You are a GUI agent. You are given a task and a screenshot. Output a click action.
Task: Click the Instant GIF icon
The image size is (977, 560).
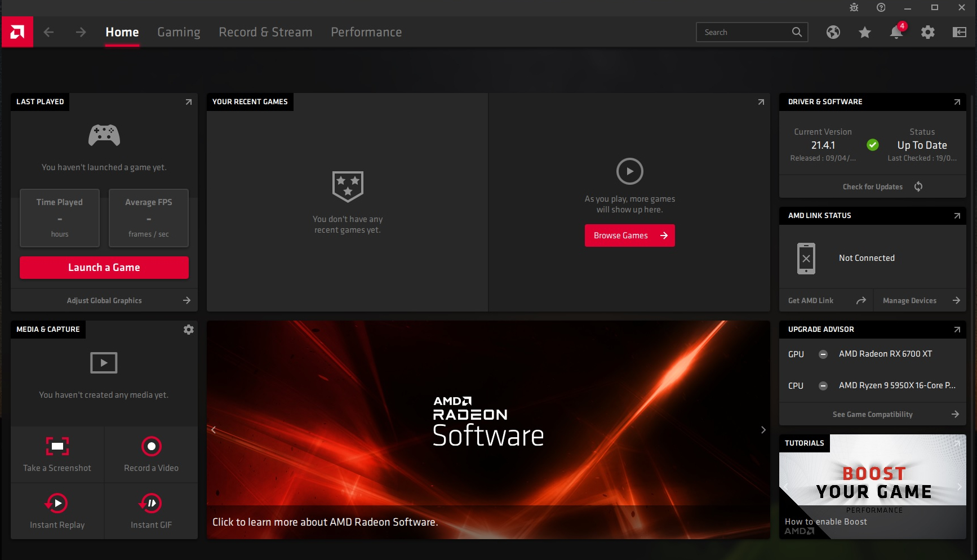coord(151,503)
